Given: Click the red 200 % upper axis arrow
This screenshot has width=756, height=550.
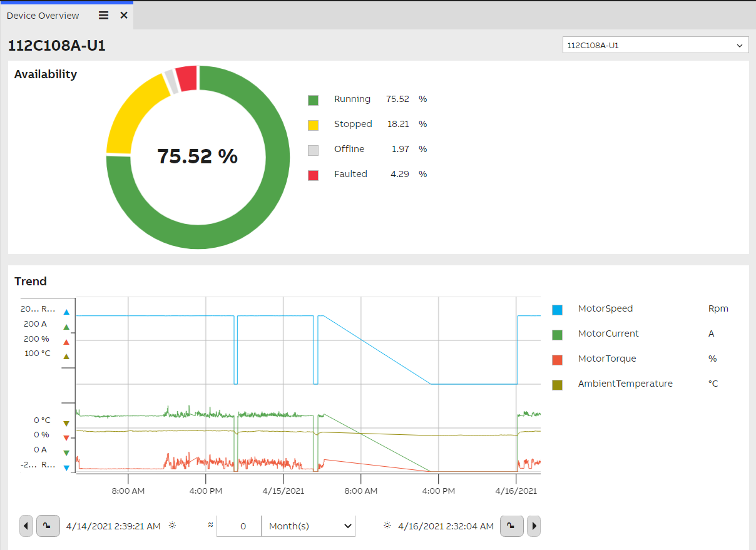Looking at the screenshot, I should coord(66,342).
